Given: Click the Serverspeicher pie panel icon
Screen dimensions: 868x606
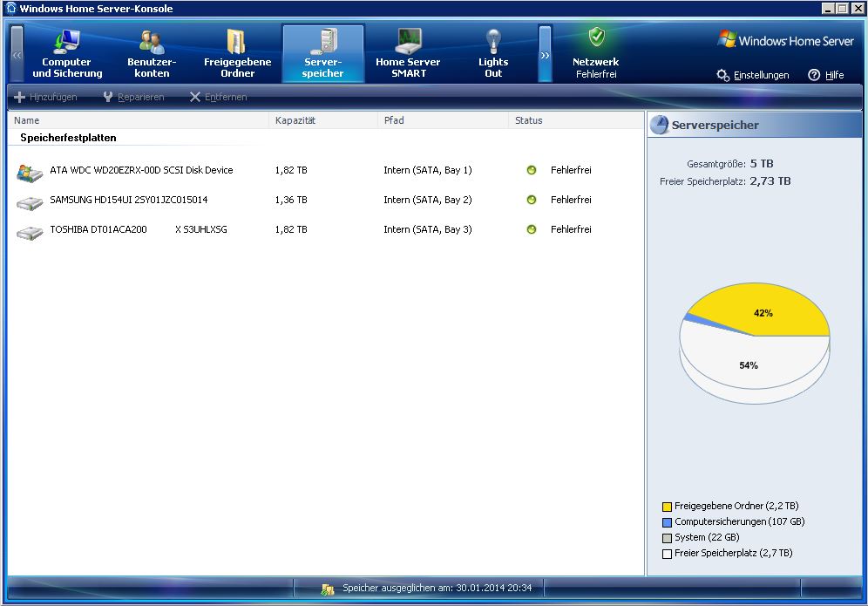Looking at the screenshot, I should (x=660, y=125).
